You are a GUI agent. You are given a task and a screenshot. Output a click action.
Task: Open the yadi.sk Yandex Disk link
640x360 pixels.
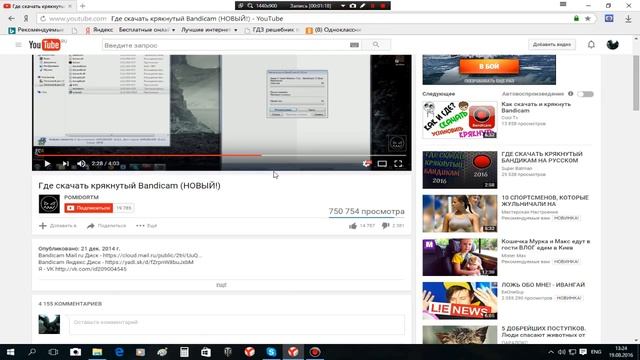point(149,262)
